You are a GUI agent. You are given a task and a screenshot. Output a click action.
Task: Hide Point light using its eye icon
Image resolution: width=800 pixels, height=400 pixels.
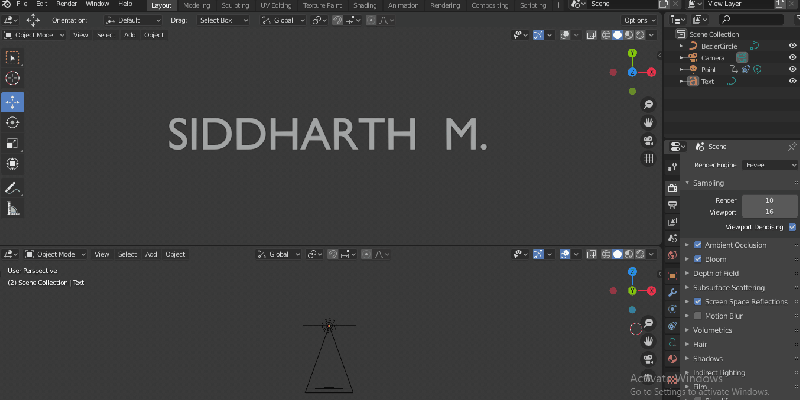click(x=792, y=69)
